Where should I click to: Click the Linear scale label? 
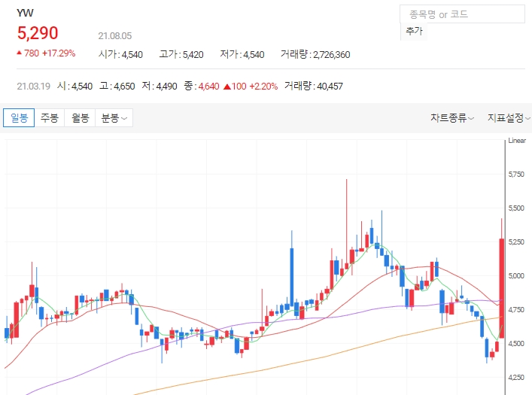point(517,141)
